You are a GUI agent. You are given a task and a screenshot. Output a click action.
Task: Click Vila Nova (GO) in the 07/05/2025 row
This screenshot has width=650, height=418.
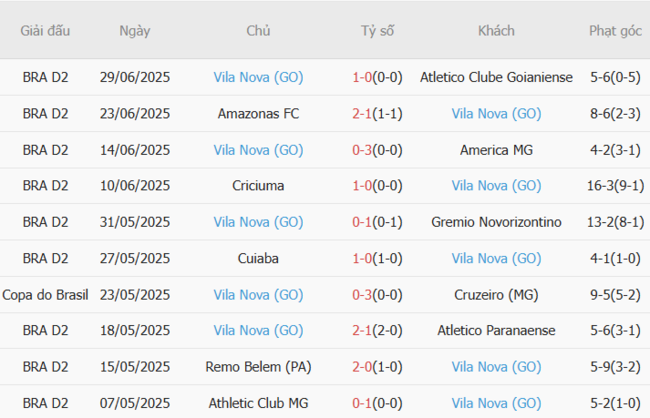pos(496,403)
